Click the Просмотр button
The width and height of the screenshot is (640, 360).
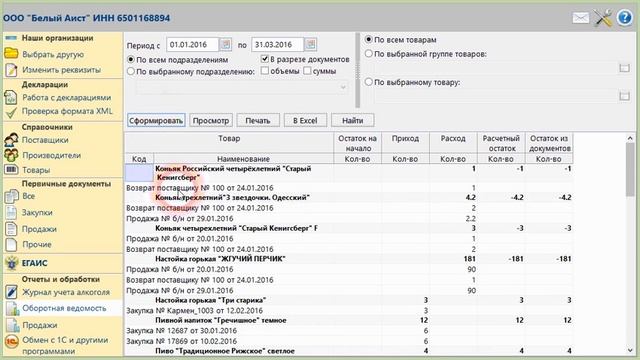coord(211,120)
